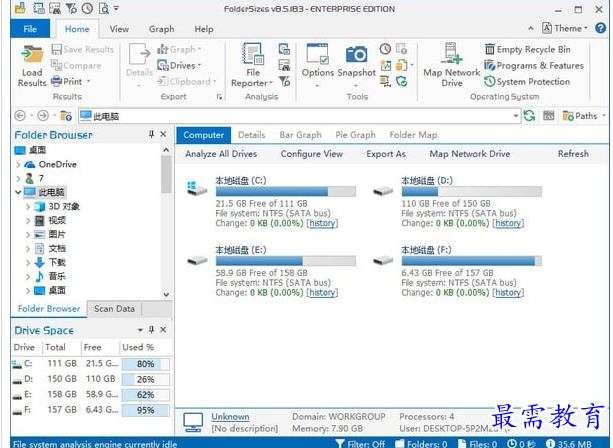Open the Theme dropdown
Image resolution: width=613 pixels, height=448 pixels.
565,28
